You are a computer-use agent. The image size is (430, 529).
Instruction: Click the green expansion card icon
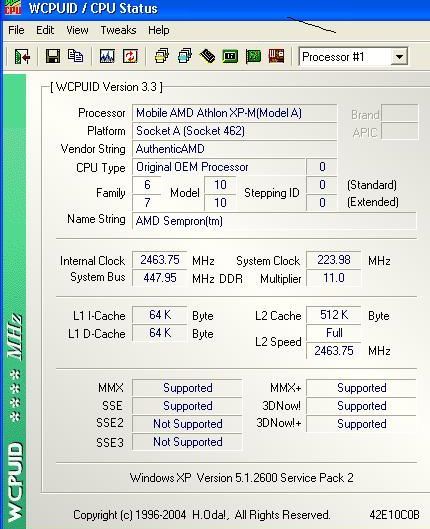point(253,56)
